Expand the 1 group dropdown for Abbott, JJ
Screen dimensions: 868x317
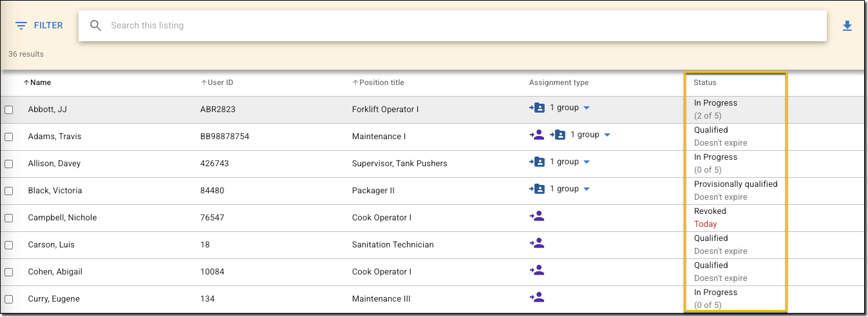[x=586, y=108]
